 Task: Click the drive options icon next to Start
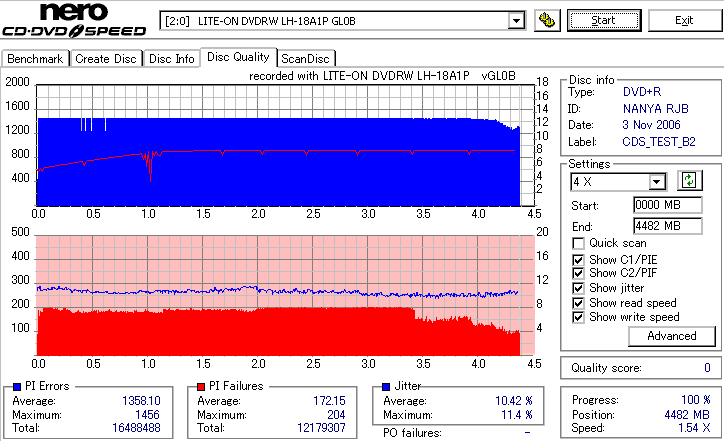coord(547,21)
